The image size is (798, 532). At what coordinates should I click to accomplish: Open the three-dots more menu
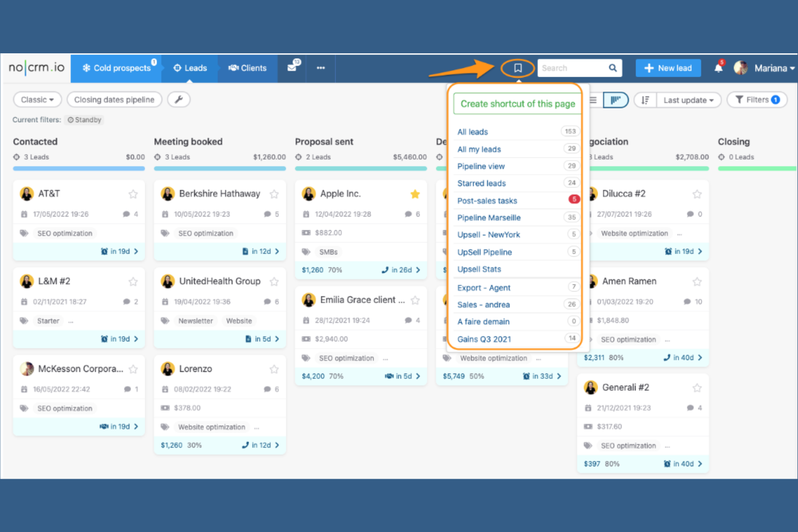pos(321,68)
